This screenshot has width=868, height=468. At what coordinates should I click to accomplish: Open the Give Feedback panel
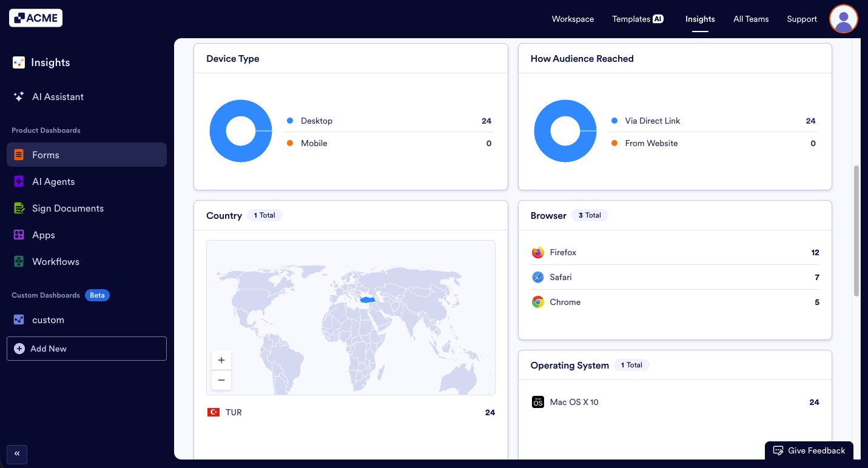(x=809, y=450)
